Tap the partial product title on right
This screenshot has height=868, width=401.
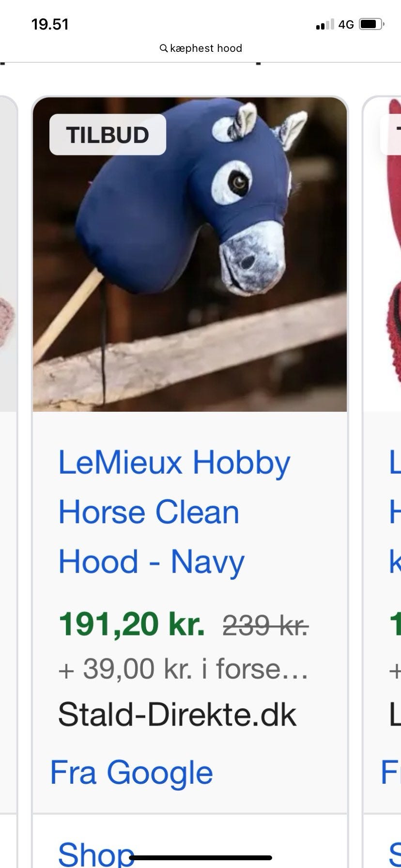pos(395,512)
